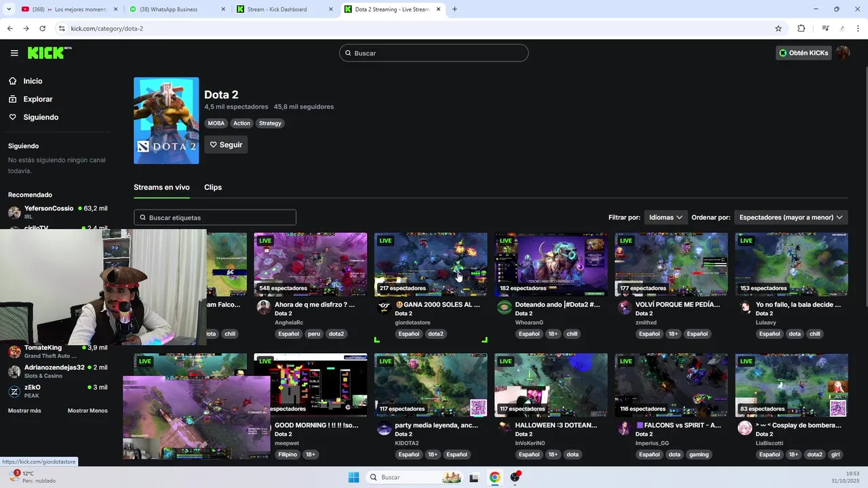Screen dimensions: 868x488
Task: Click Obtén KICKs button
Action: pyautogui.click(x=804, y=53)
